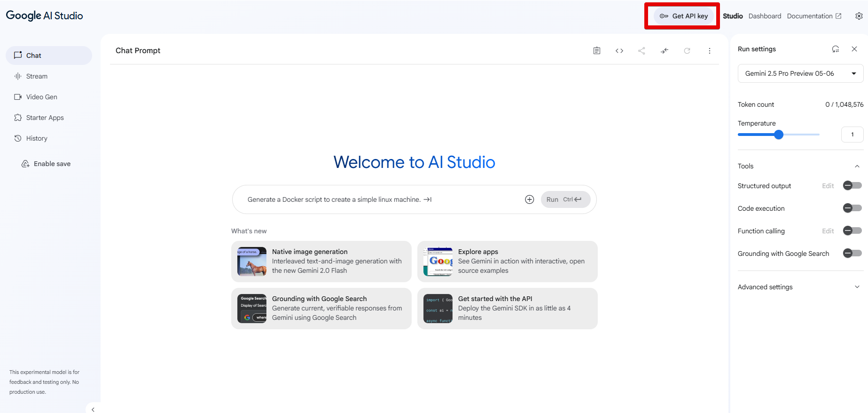Click the API code snippet thumbnail
This screenshot has width=868, height=413.
[x=438, y=309]
